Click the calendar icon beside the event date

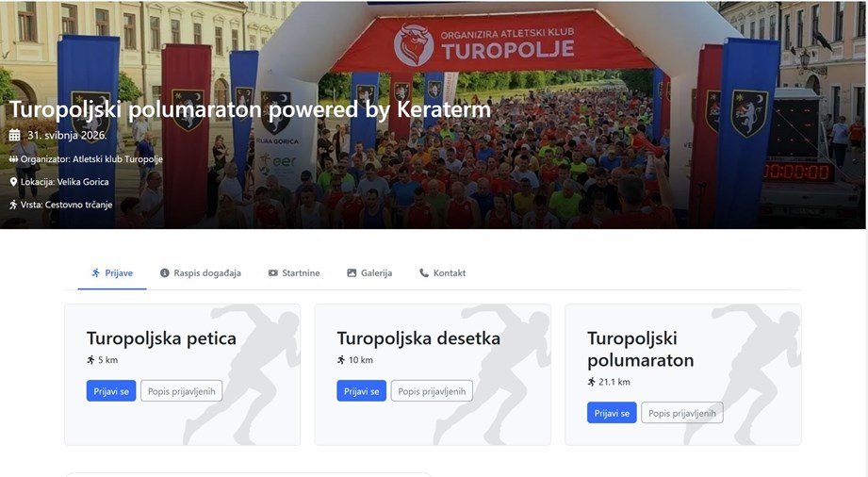[x=14, y=135]
